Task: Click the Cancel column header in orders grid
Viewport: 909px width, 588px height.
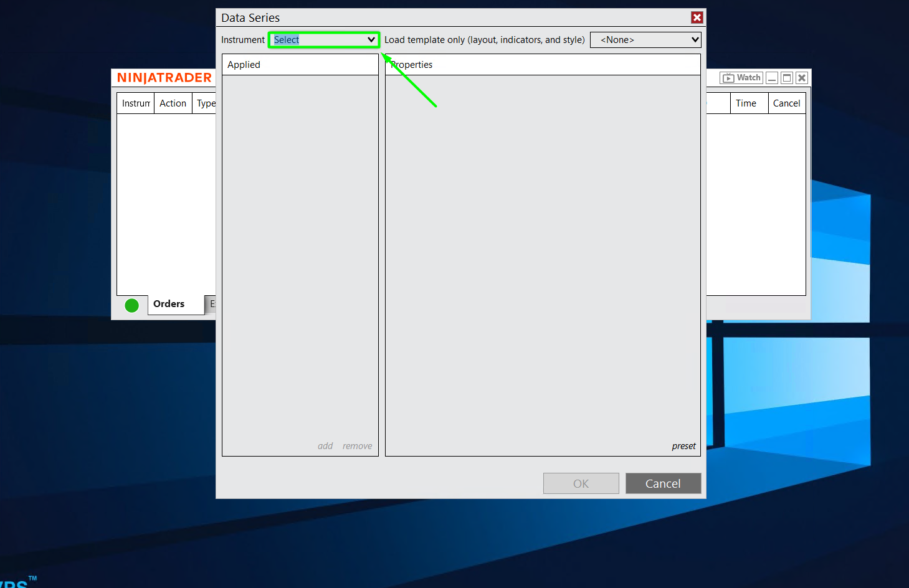Action: [x=786, y=103]
